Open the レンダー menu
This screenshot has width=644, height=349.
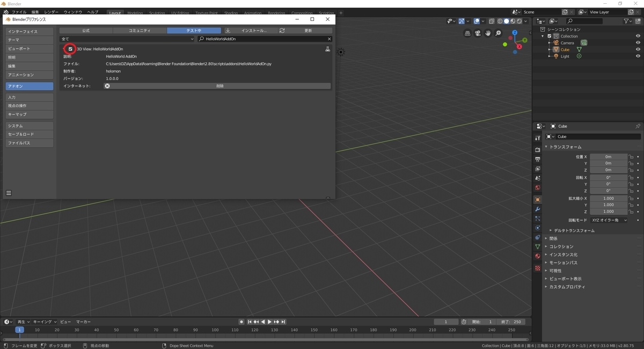click(51, 12)
